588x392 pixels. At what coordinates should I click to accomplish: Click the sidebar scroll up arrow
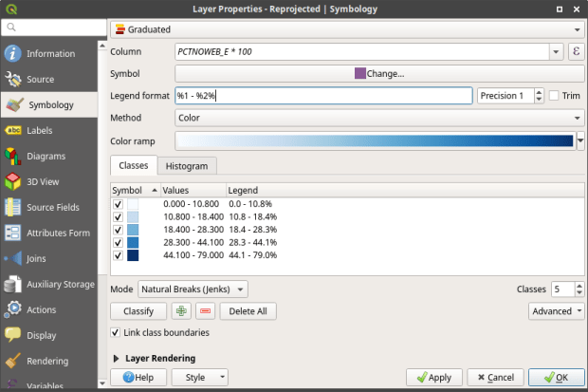tap(102, 46)
